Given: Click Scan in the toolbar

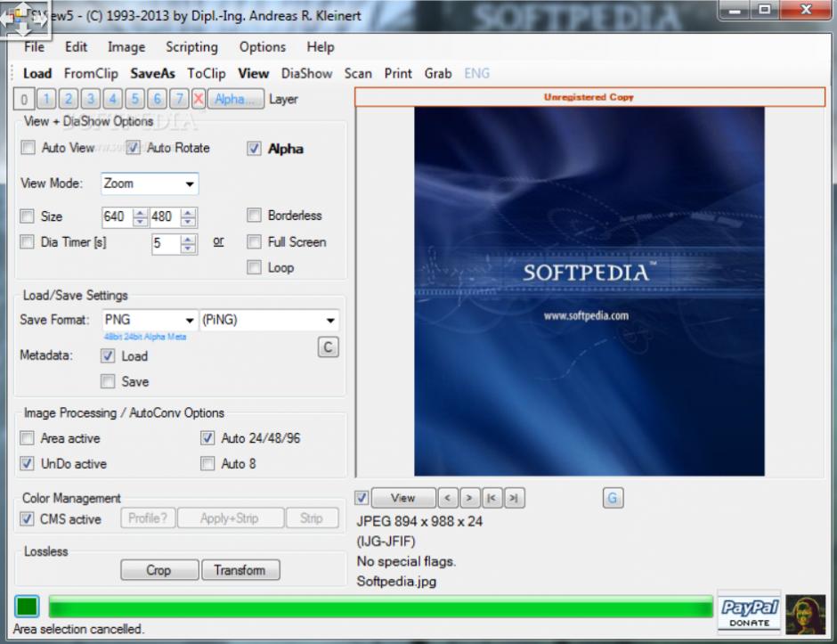Looking at the screenshot, I should point(358,74).
